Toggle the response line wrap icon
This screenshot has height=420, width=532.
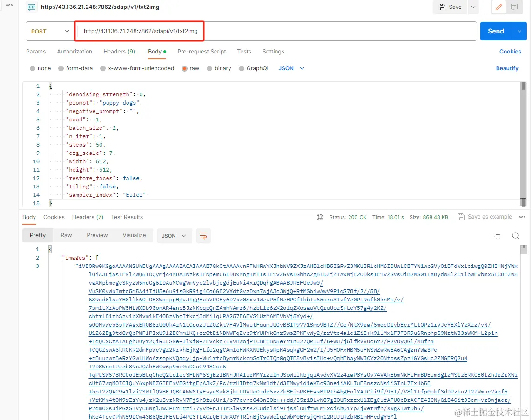(x=203, y=236)
